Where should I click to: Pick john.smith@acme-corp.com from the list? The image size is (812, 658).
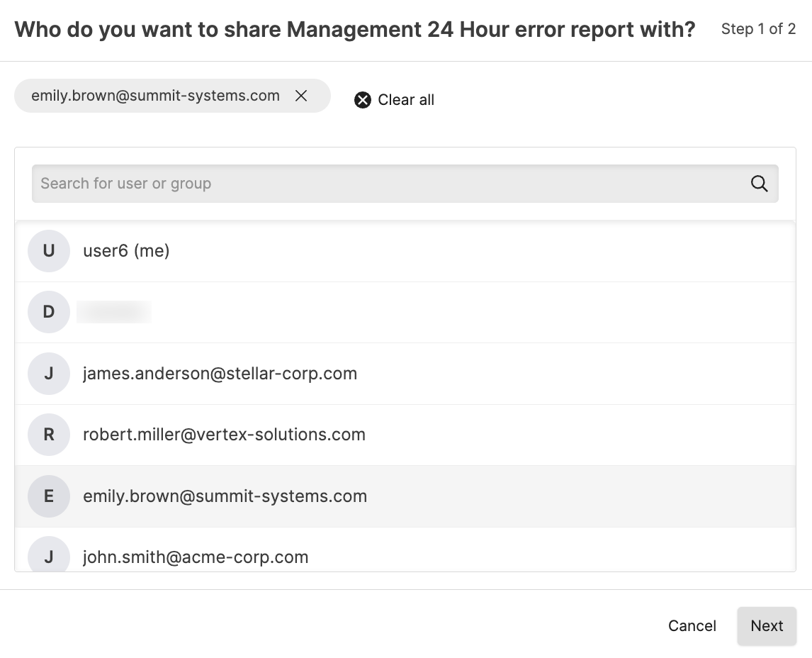point(196,557)
